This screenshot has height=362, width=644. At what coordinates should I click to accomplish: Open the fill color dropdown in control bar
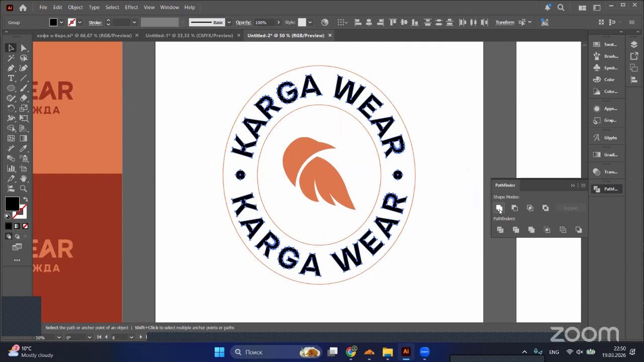click(61, 23)
